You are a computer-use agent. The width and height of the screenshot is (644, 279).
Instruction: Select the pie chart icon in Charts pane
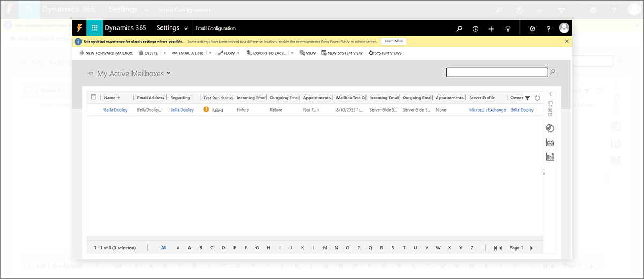(x=550, y=128)
